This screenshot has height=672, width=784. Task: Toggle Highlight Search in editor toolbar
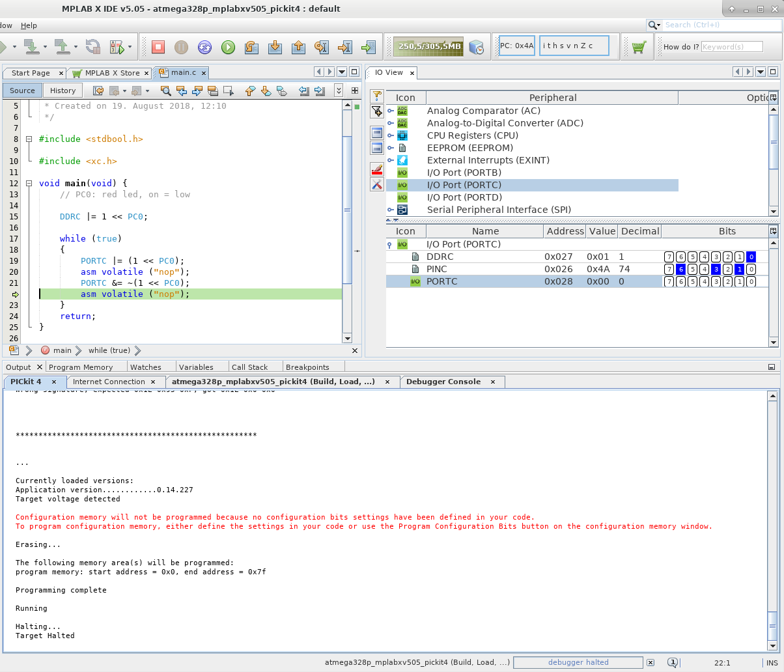(213, 91)
